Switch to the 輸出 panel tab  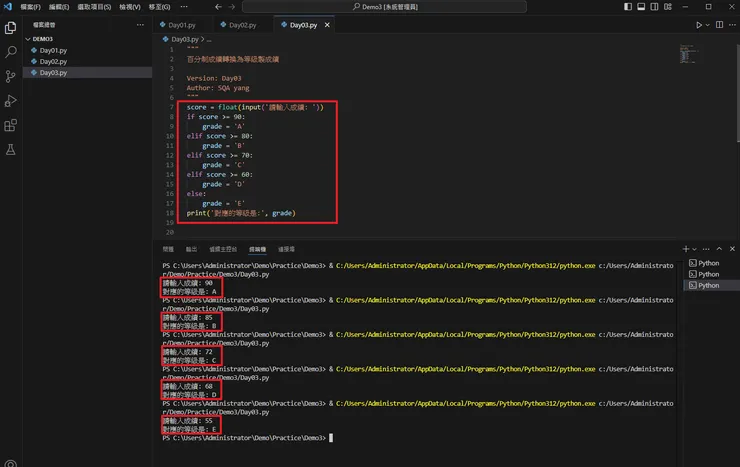click(191, 249)
